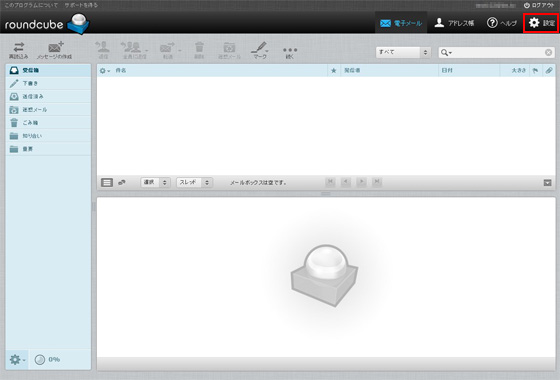Open the reply-all options dropdown arrow
This screenshot has width=560, height=380.
[146, 51]
